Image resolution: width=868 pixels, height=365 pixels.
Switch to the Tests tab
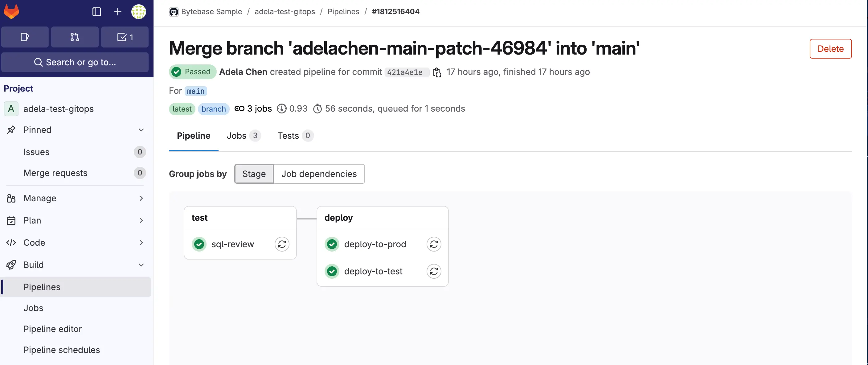(x=295, y=135)
